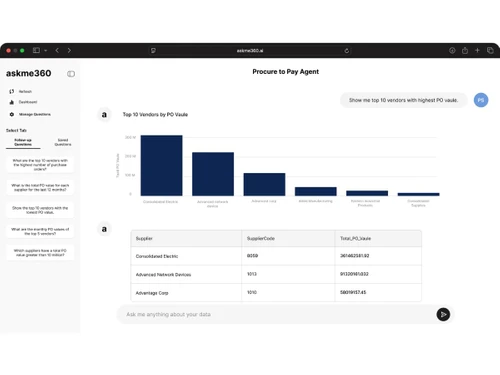Select the highest number of purchase orders question
The image size is (500, 375).
coord(40,165)
